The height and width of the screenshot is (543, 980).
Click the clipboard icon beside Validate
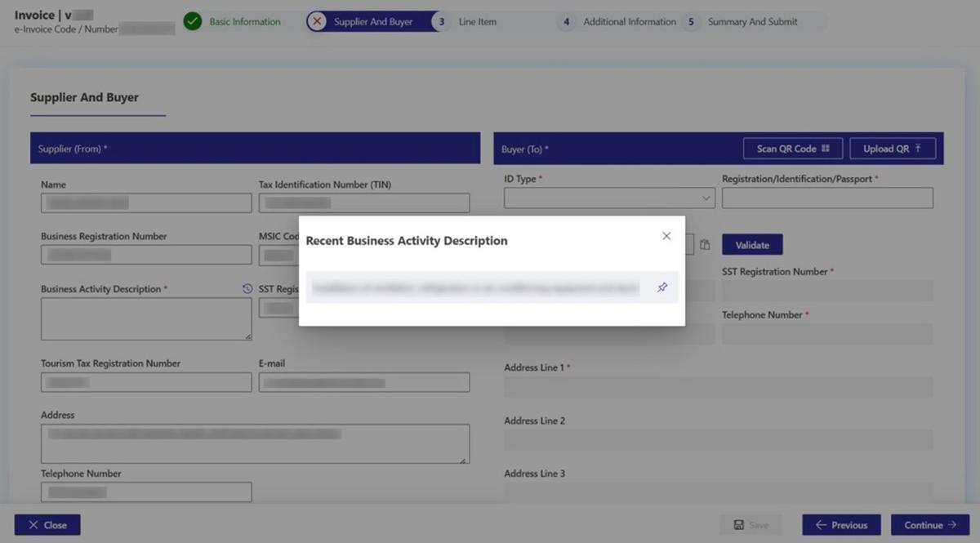click(x=705, y=244)
